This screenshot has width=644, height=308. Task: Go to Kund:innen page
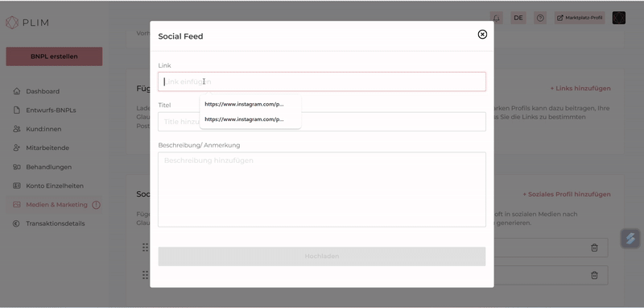[x=43, y=129]
